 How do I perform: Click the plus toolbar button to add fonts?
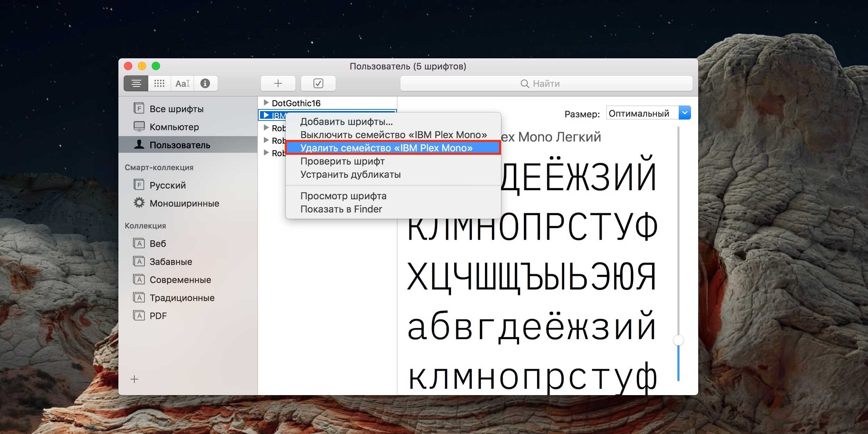point(278,83)
